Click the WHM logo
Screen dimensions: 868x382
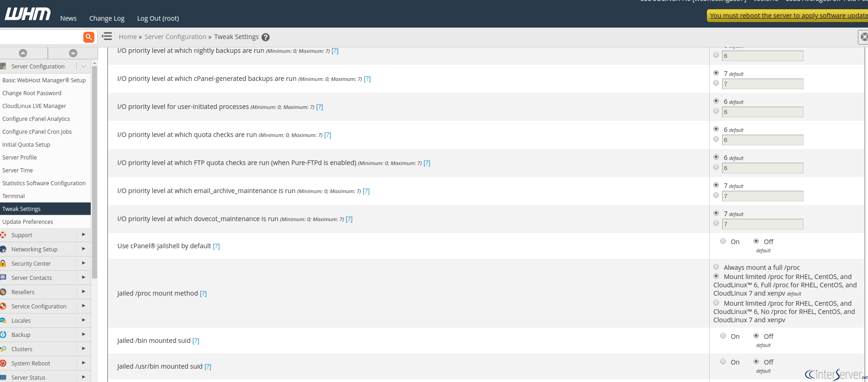click(28, 14)
